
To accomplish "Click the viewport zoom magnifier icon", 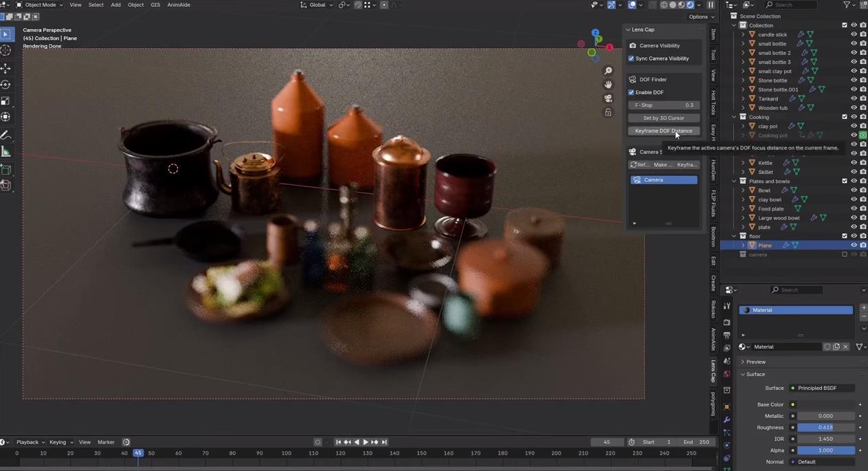I will 608,71.
